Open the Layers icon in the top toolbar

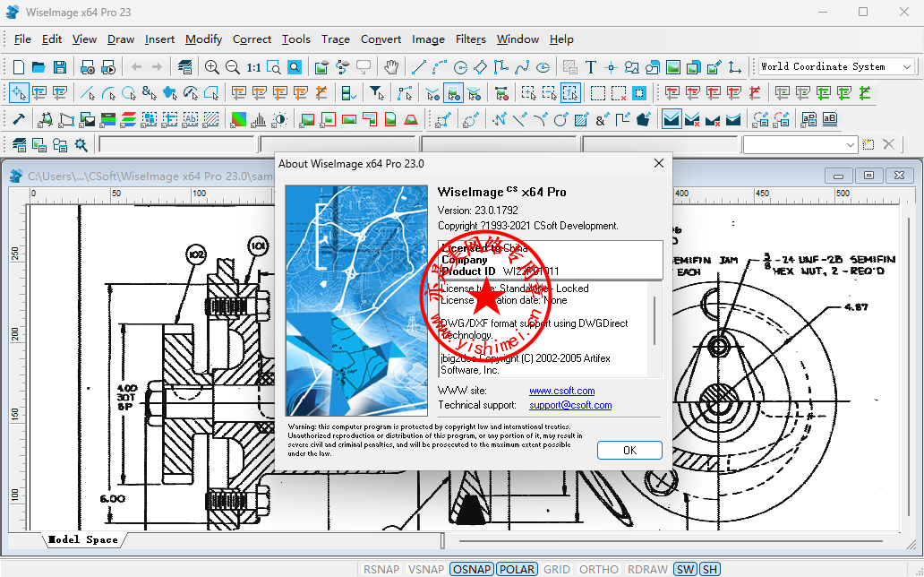(185, 67)
